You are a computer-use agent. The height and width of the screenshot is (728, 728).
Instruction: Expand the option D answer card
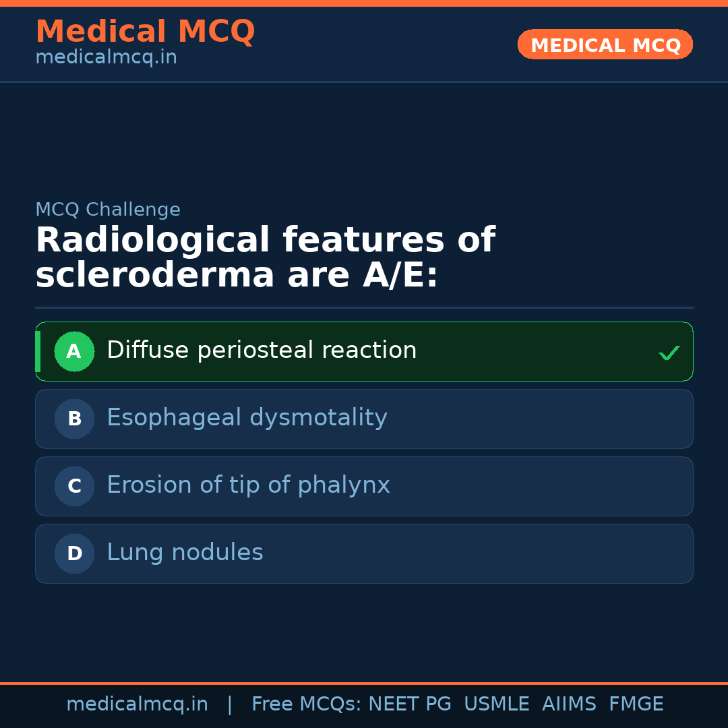[364, 553]
